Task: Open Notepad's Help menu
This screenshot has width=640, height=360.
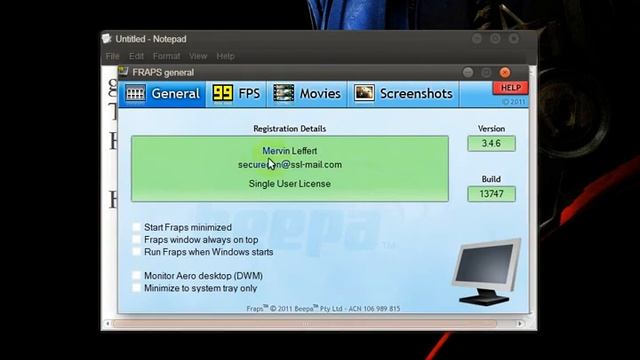Action: [225, 56]
